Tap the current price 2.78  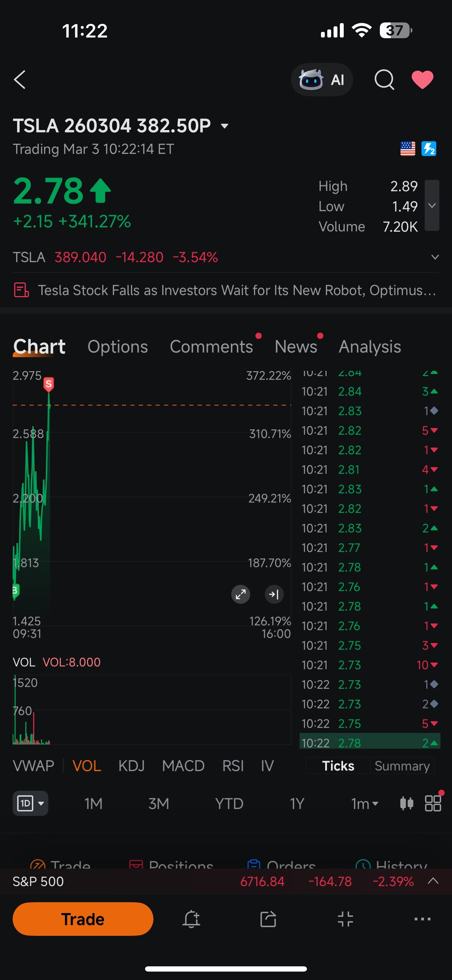pos(48,191)
